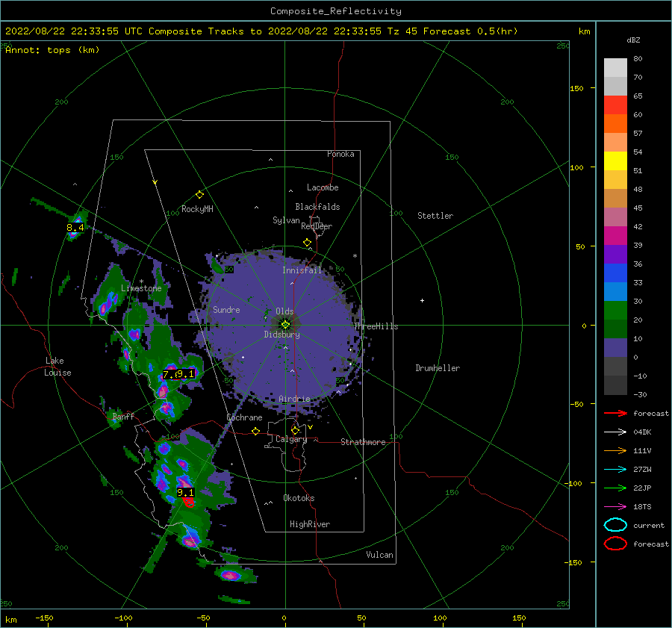The width and height of the screenshot is (672, 628).
Task: Click the Drumheller city label
Action: 438,368
